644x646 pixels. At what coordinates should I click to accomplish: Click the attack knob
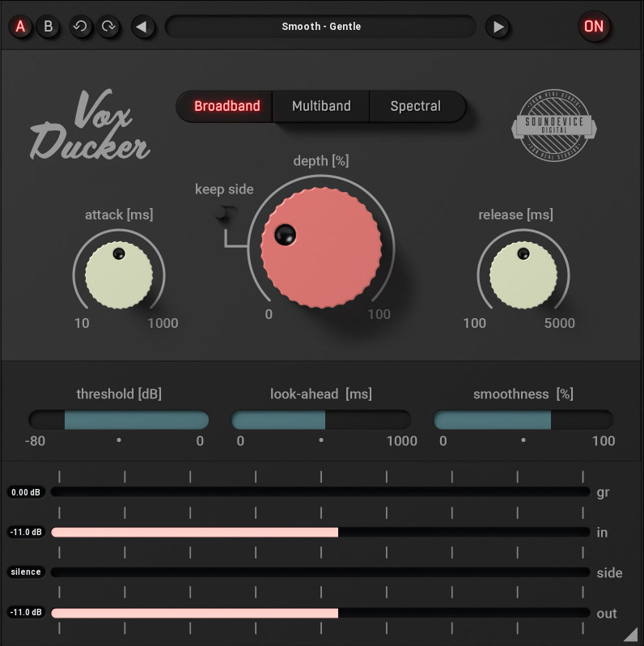(x=119, y=274)
